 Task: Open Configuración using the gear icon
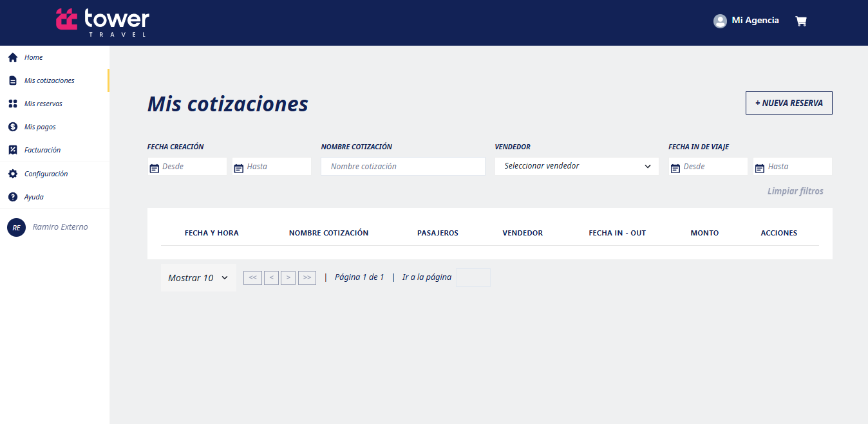(12, 173)
